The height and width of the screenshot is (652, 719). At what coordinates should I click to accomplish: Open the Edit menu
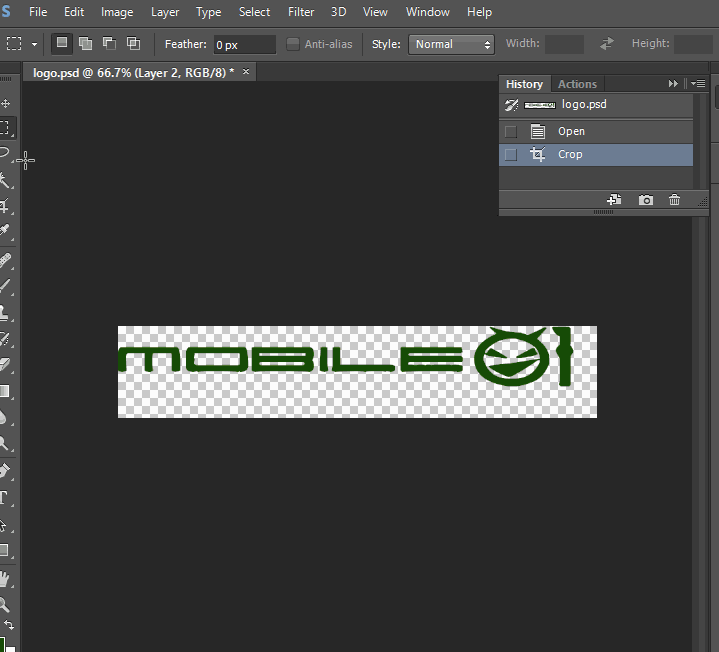[x=74, y=12]
